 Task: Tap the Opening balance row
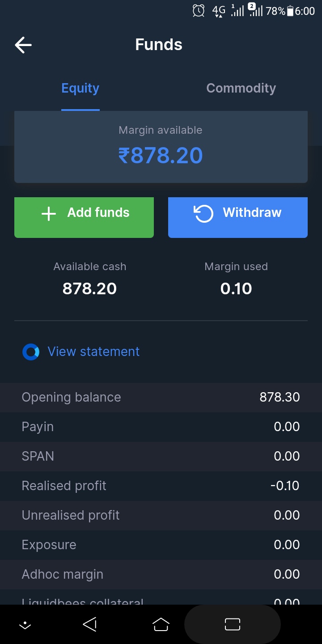pos(161,397)
